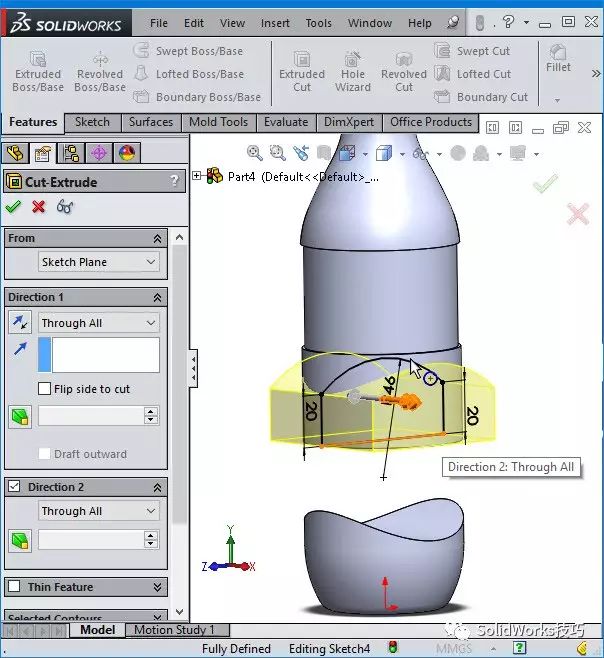The width and height of the screenshot is (604, 658).
Task: Select the Boundary Cut command
Action: pos(481,97)
